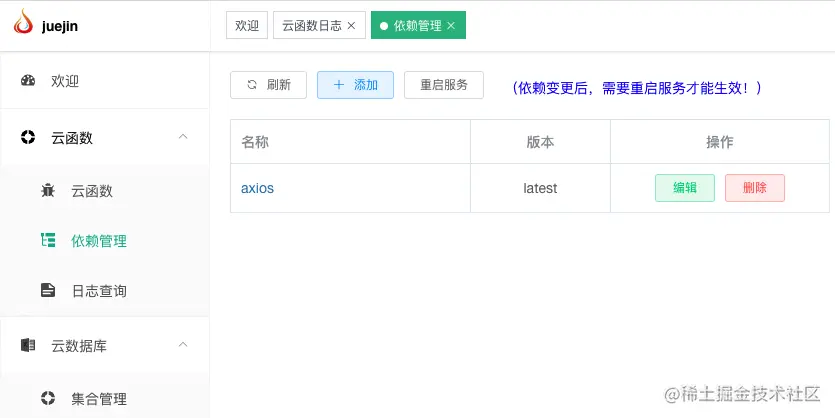This screenshot has height=418, width=835.
Task: Open 云函数 submenu item
Action: [105, 191]
